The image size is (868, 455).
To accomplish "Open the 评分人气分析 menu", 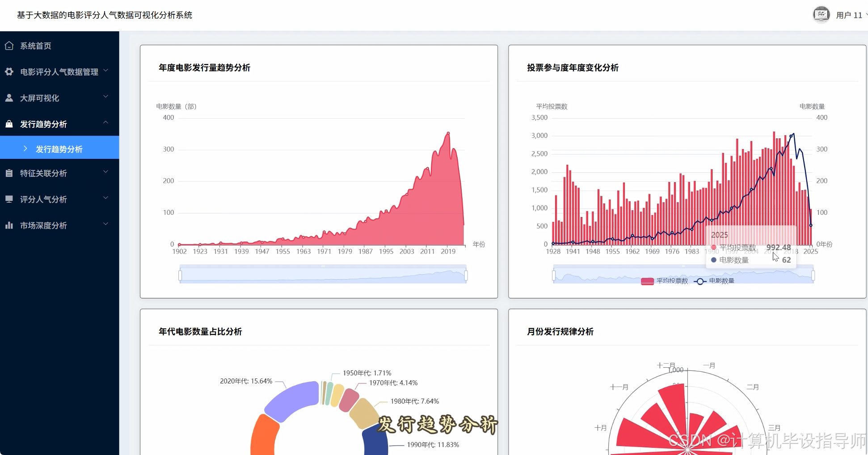I will 59,199.
